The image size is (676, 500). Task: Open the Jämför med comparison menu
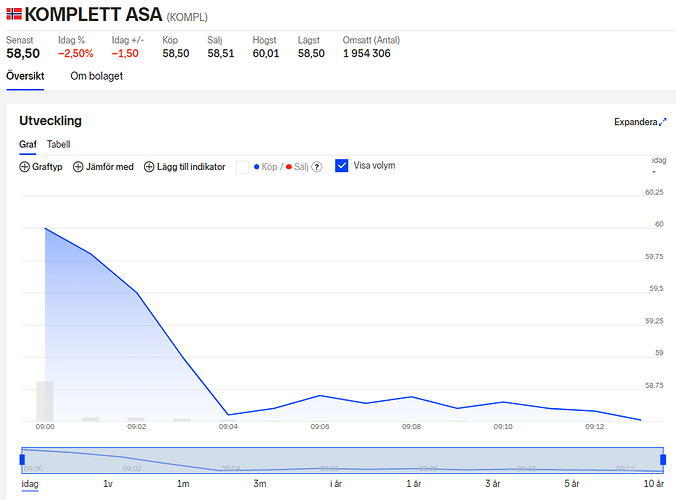(109, 167)
